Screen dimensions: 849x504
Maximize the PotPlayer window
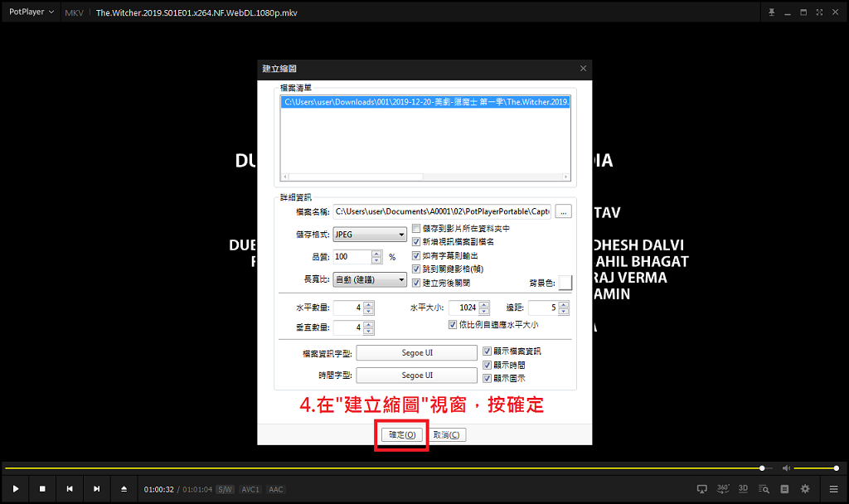coord(803,12)
